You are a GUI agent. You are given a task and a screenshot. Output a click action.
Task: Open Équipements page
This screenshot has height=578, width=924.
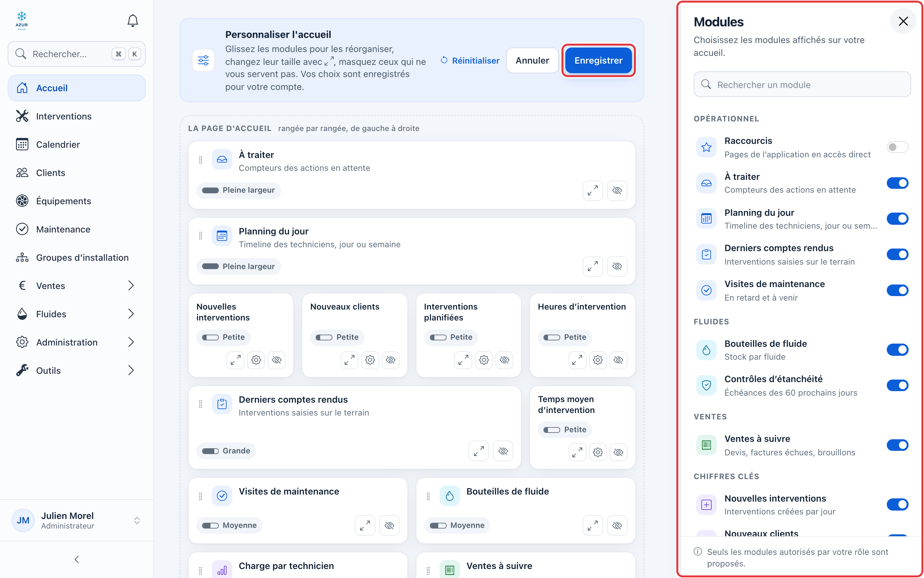pos(76,201)
